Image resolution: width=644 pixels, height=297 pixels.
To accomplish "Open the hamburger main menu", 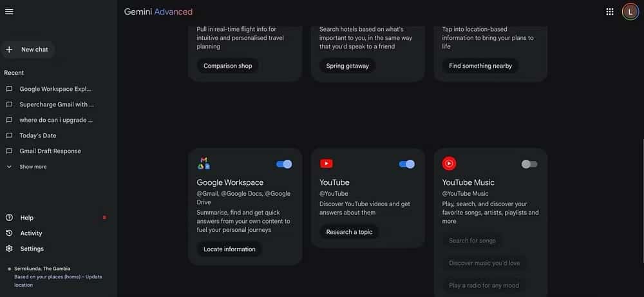I will tap(9, 12).
